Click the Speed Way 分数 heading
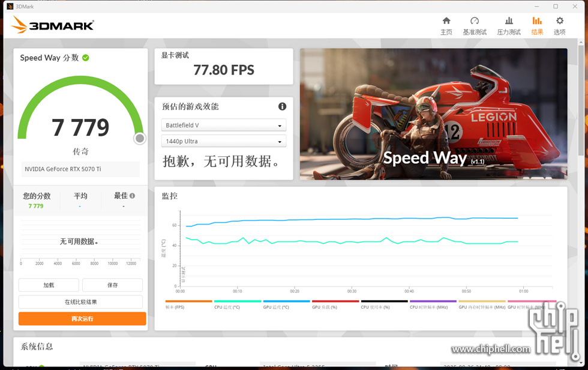The width and height of the screenshot is (588, 370). [49, 58]
